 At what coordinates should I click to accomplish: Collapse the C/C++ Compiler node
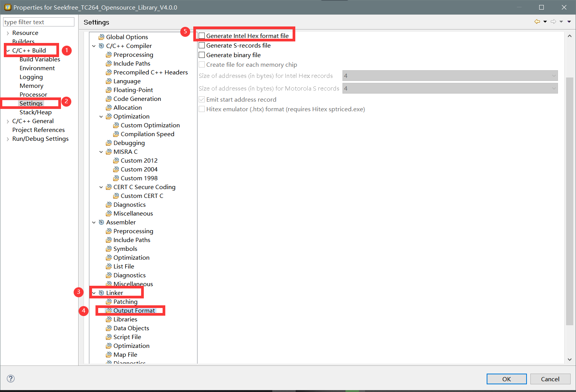pyautogui.click(x=94, y=46)
